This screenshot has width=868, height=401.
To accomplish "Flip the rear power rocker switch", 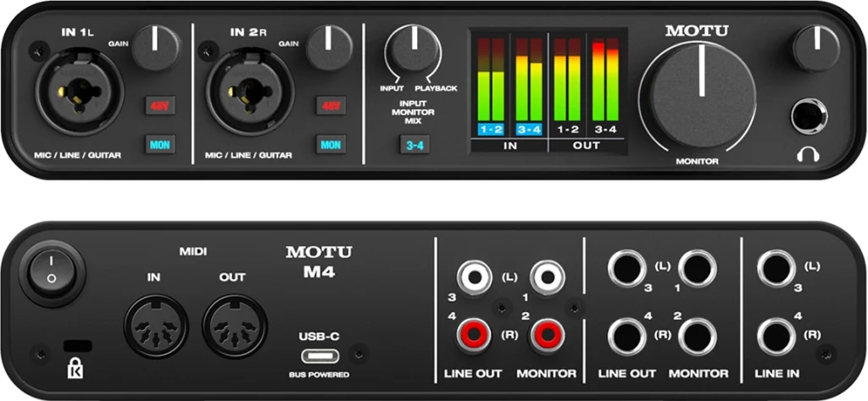I will (x=52, y=273).
